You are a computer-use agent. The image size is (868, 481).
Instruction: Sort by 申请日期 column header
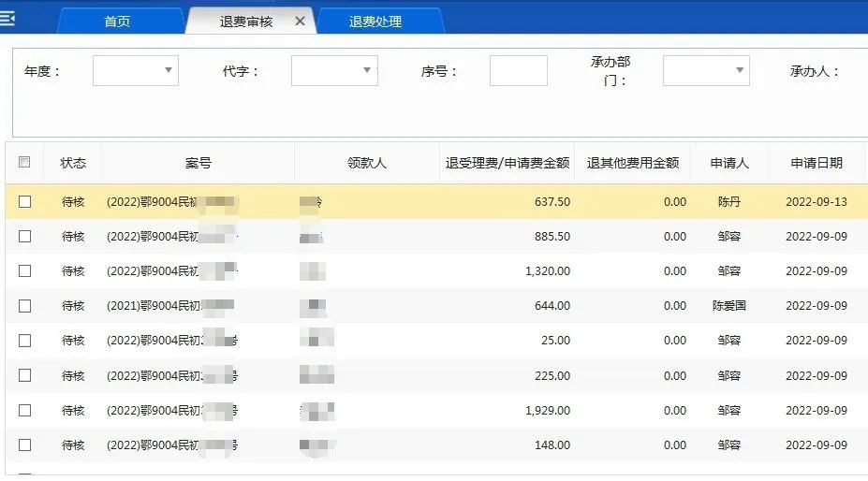816,163
